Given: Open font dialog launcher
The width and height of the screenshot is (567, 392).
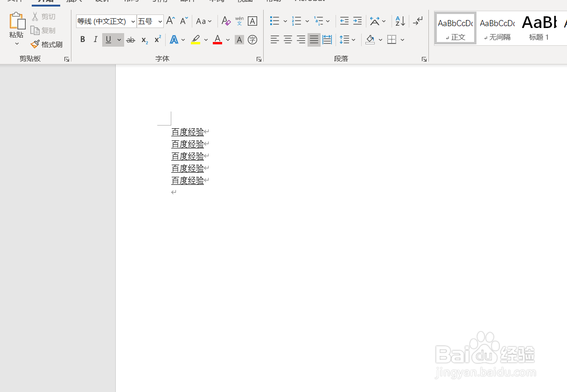Looking at the screenshot, I should pos(259,59).
